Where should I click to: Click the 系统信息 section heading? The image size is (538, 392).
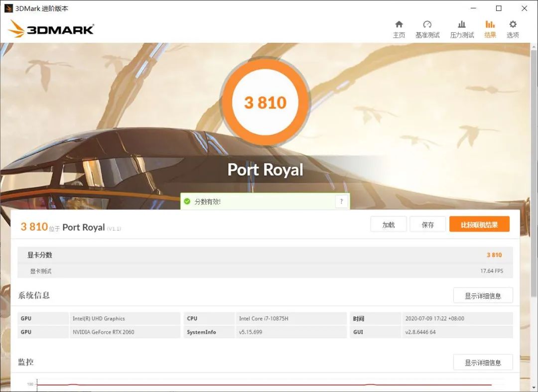coord(34,295)
